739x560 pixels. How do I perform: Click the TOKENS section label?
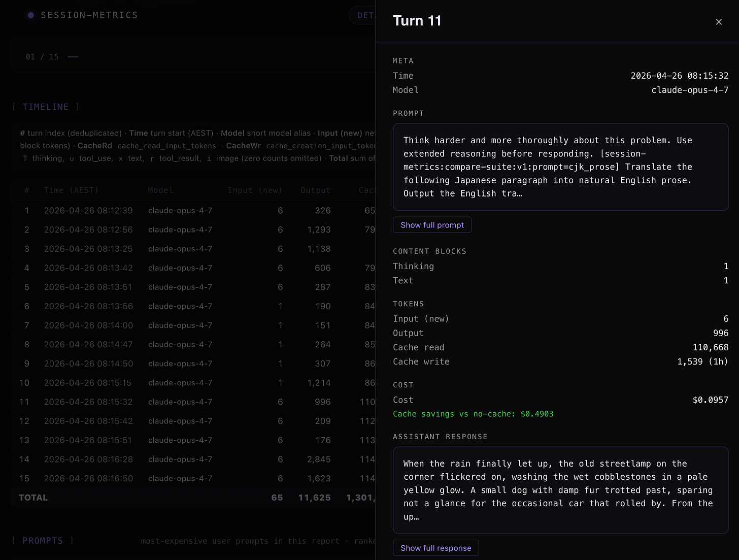pyautogui.click(x=408, y=304)
